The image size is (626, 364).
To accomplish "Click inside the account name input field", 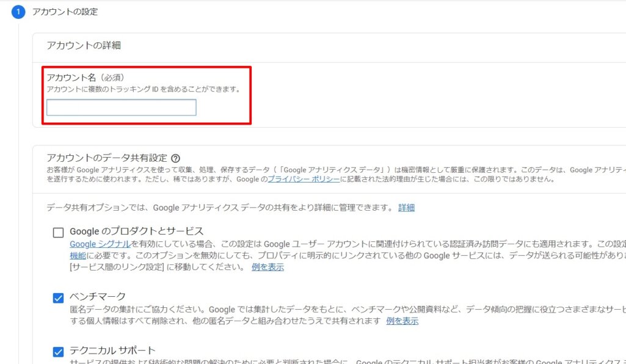I will click(x=120, y=107).
